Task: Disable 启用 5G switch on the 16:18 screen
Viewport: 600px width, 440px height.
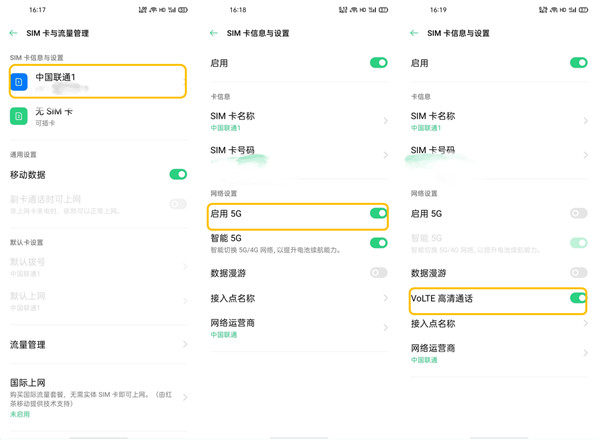Action: (378, 214)
